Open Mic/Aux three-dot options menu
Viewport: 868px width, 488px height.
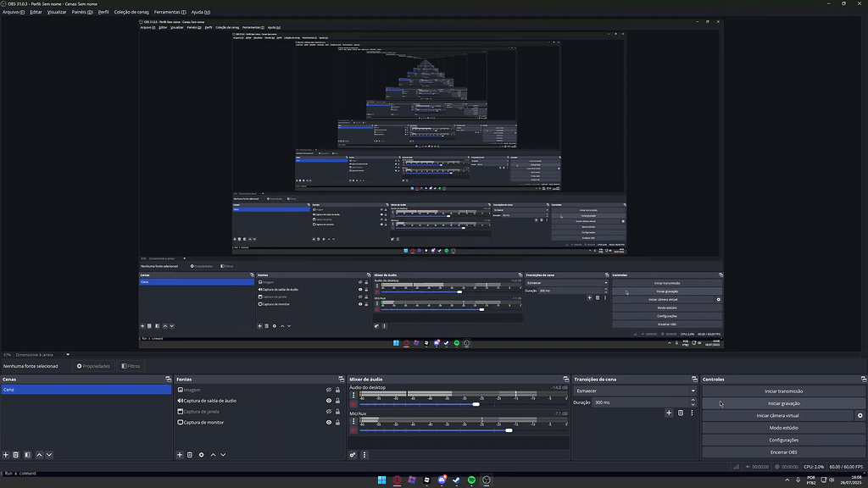pos(353,421)
